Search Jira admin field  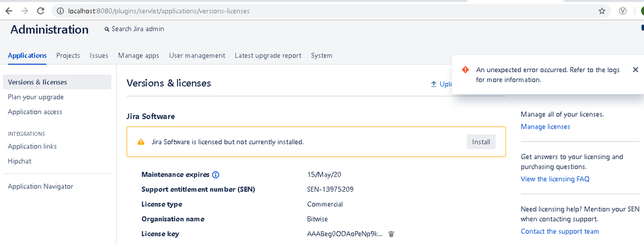click(134, 29)
